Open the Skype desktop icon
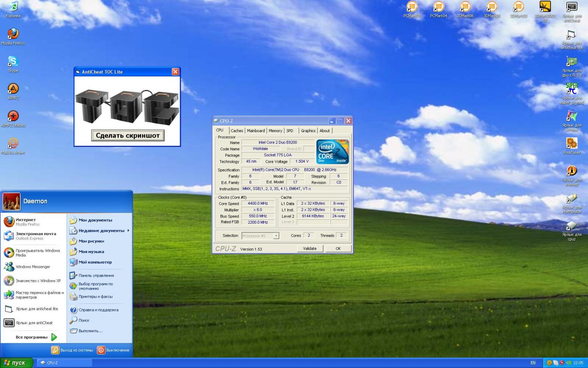 (x=13, y=64)
